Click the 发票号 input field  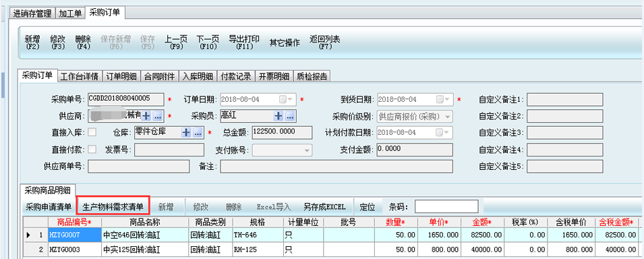(169, 150)
